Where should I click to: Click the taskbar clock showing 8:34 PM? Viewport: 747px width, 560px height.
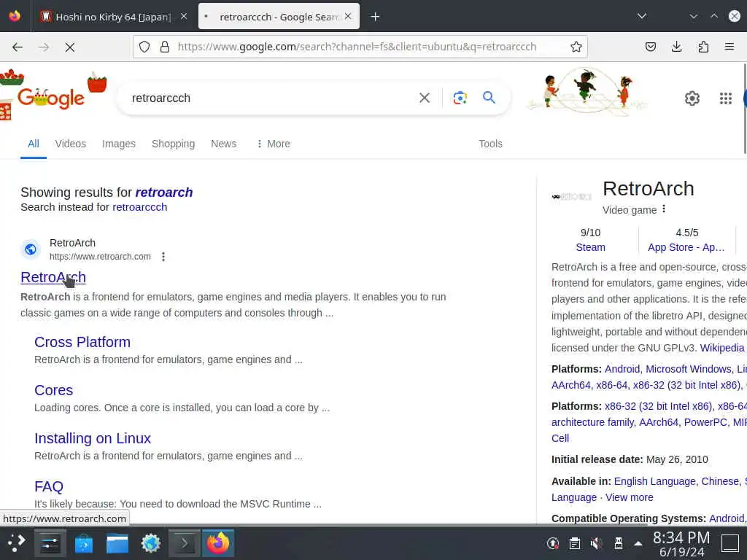pyautogui.click(x=681, y=543)
